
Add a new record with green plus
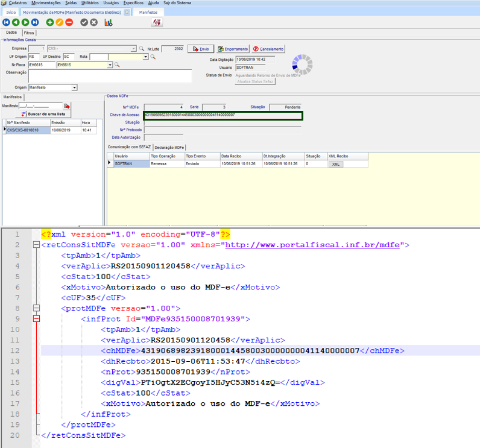click(x=50, y=22)
